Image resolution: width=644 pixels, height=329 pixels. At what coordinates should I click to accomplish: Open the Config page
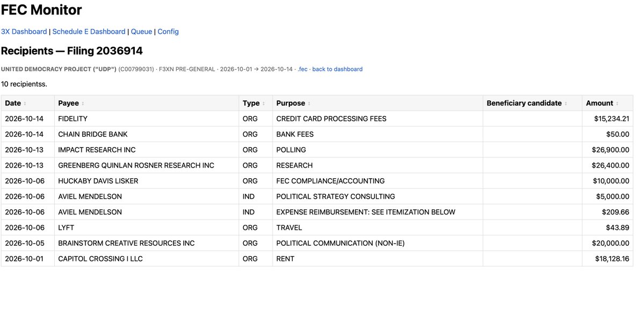pos(168,32)
